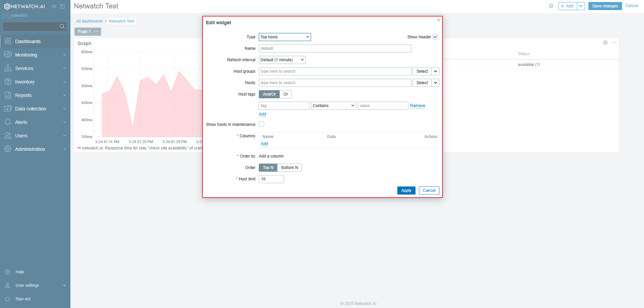Enable Show hosts in maintenance
Image resolution: width=644 pixels, height=308 pixels.
[x=262, y=124]
